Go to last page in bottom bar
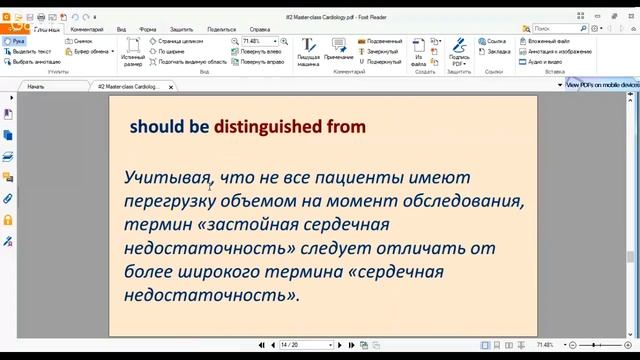Screen dimensions: 640x360 351,345
